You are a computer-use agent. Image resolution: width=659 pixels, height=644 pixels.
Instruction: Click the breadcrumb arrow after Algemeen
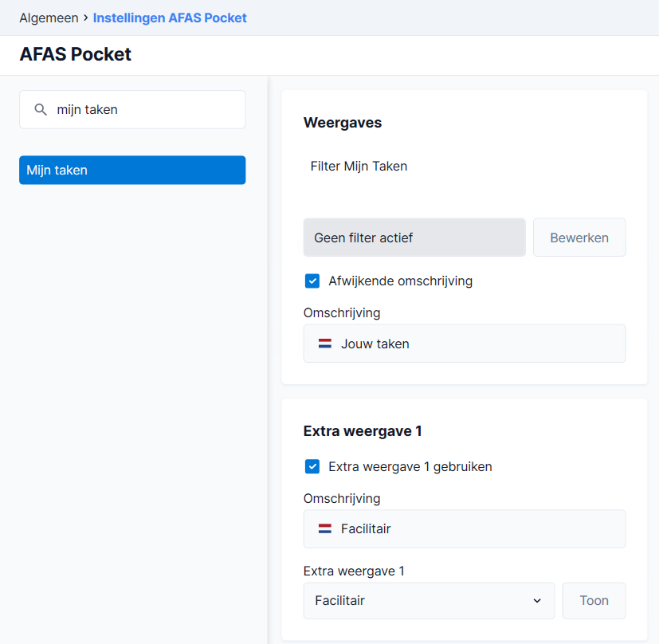coord(86,18)
